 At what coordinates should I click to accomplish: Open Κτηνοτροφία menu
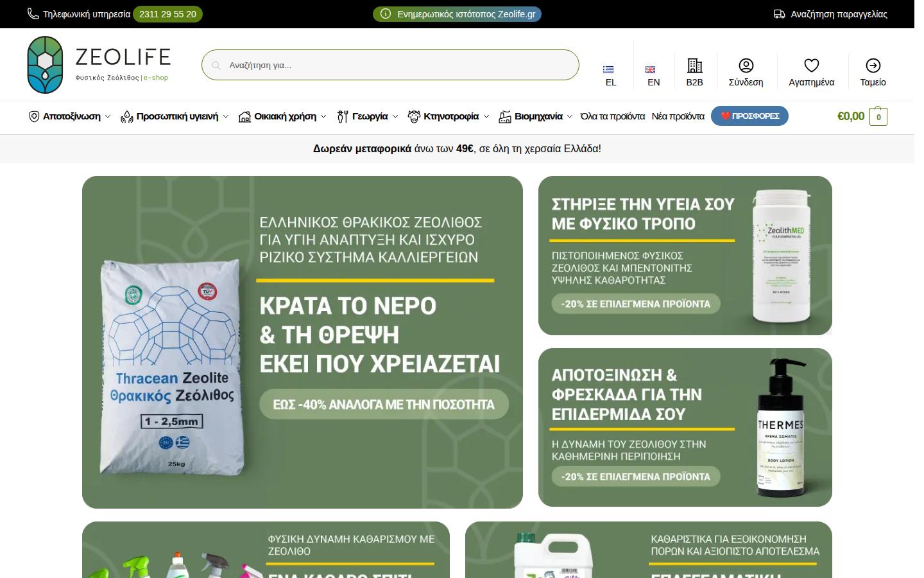(x=451, y=116)
